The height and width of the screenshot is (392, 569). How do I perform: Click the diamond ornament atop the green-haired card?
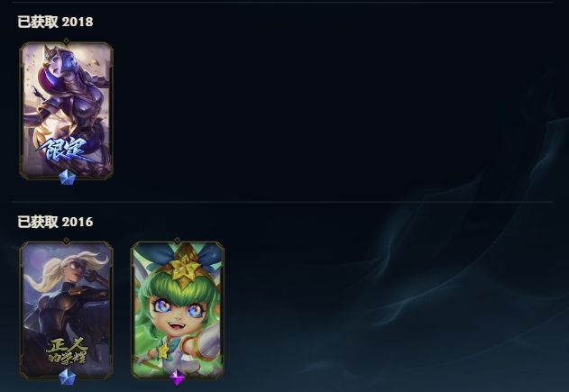coord(177,241)
